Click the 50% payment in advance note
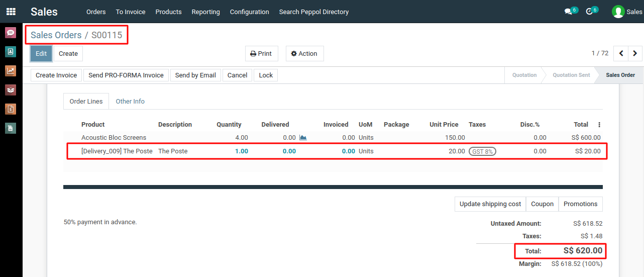Viewport: 644px width, 277px height. coord(100,222)
